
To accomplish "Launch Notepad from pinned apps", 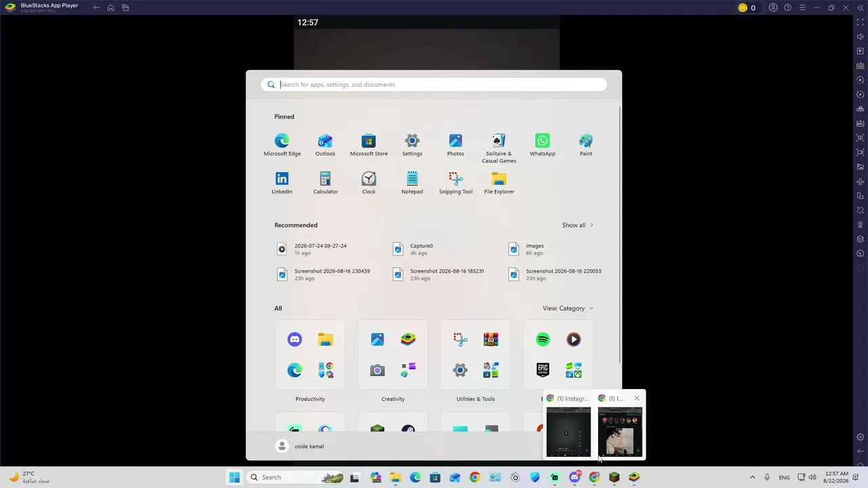I will pos(412,183).
